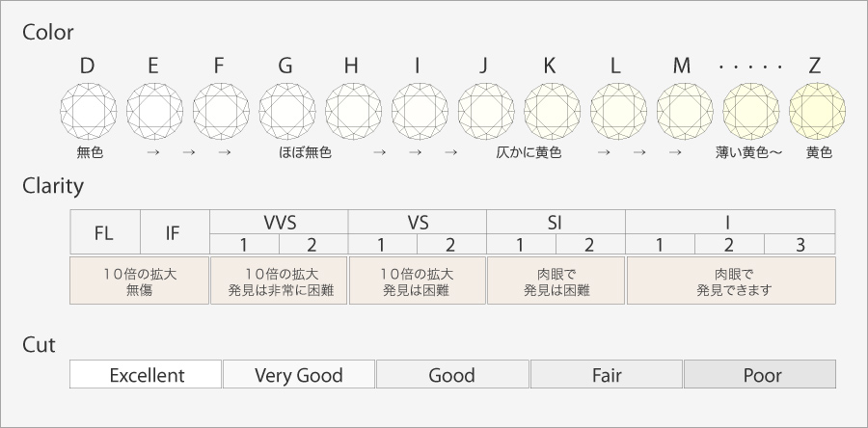Click the 肉眼で発見できます description box
This screenshot has width=868, height=428.
click(731, 281)
